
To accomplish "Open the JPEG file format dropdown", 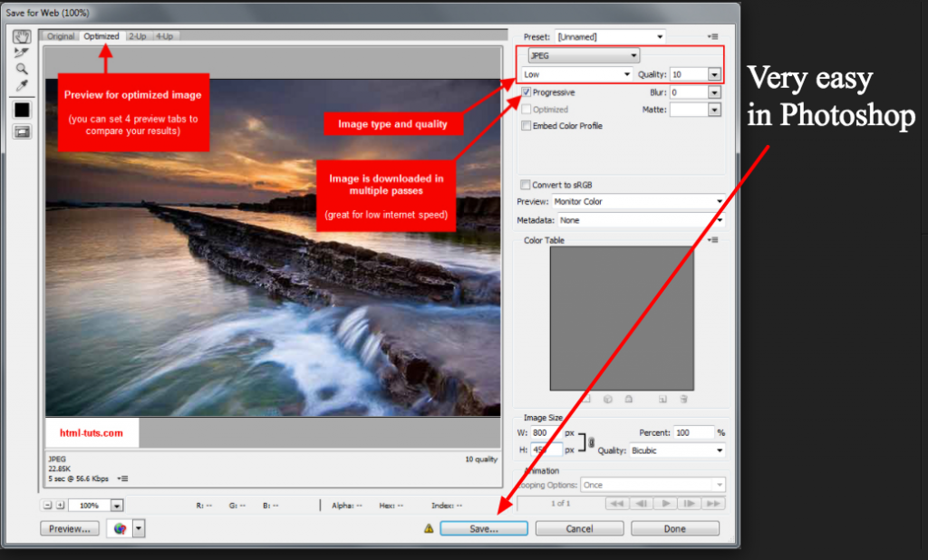I will click(584, 55).
